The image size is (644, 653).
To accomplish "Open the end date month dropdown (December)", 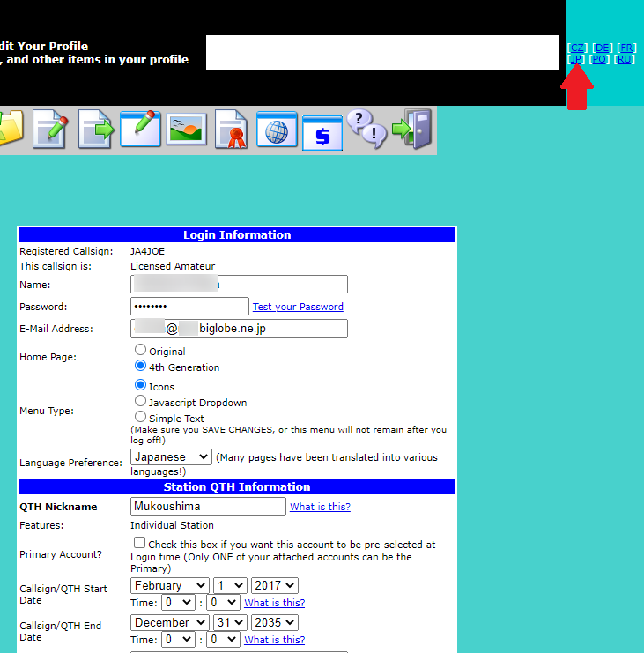I will point(170,623).
